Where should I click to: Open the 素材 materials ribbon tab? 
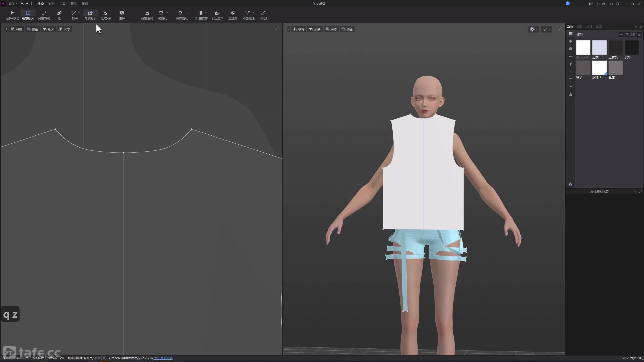pyautogui.click(x=51, y=4)
